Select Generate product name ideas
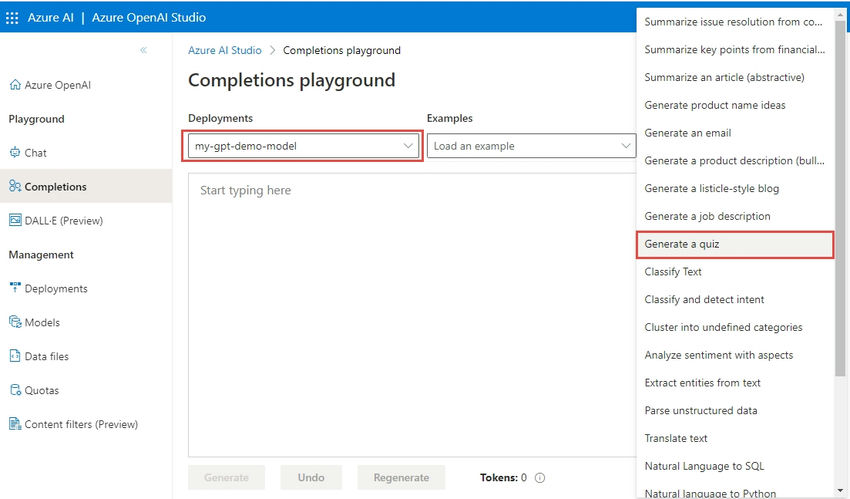Viewport: 850px width, 499px height. pos(735,105)
